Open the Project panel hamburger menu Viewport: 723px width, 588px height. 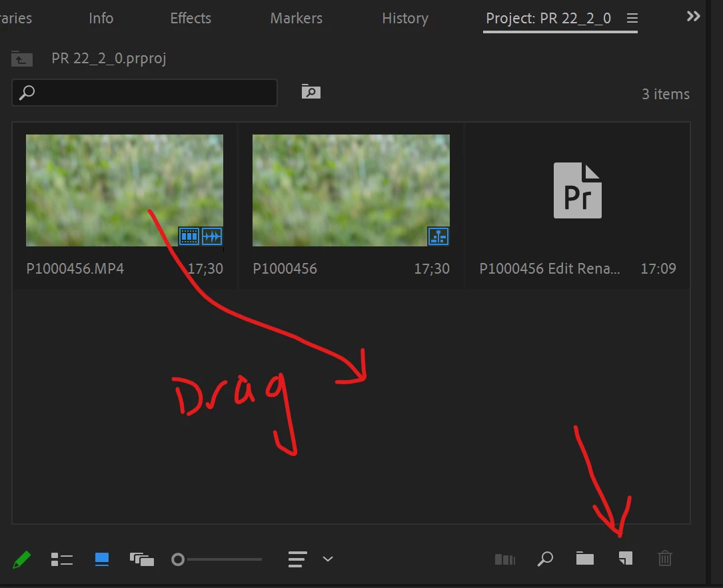tap(632, 18)
